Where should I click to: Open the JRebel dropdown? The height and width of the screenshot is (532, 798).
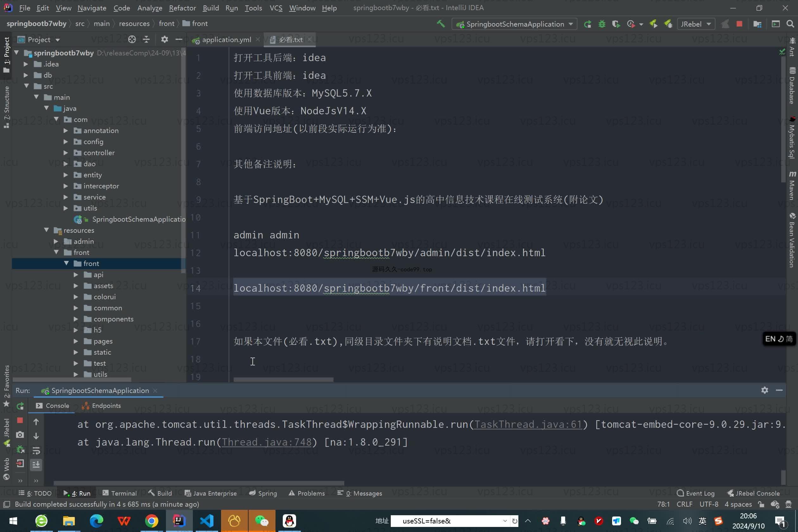(696, 24)
